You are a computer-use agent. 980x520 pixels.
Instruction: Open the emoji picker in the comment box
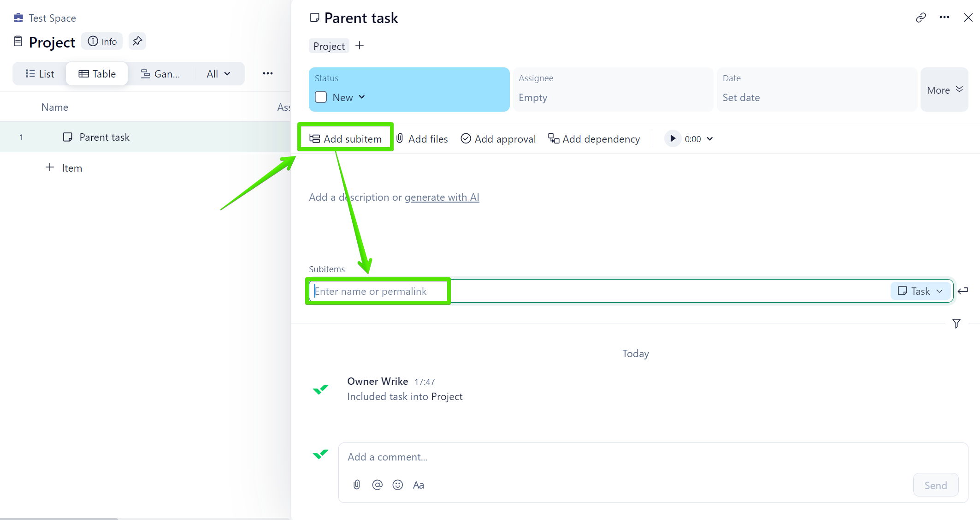pyautogui.click(x=397, y=484)
